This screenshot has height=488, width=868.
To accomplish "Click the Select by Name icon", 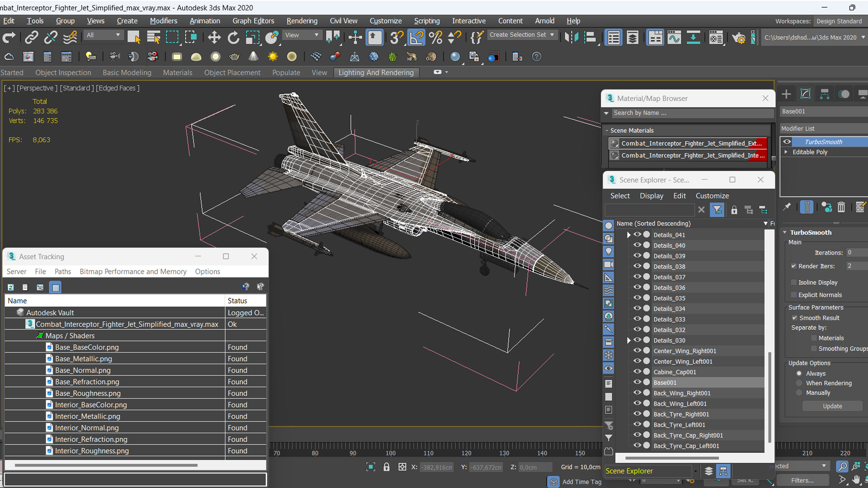I will [x=154, y=38].
